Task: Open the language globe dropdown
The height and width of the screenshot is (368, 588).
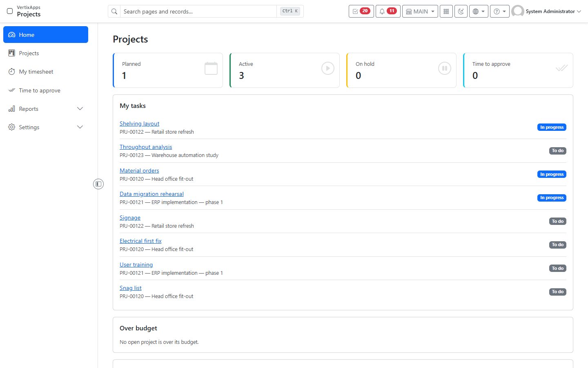Action: 479,11
